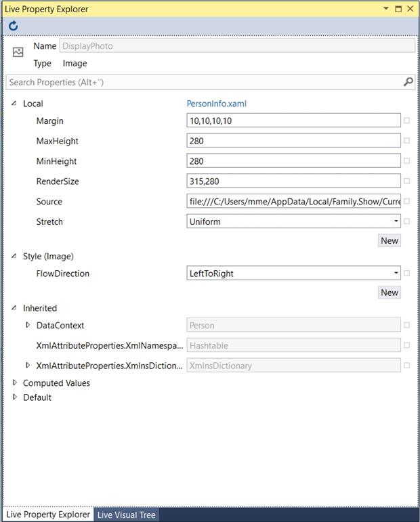Maximize the Live Property Explorer panel
This screenshot has width=420, height=522.
point(398,9)
